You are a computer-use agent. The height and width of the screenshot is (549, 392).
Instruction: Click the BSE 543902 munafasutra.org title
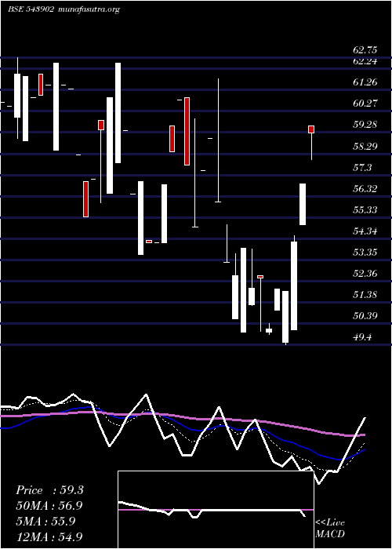(64, 9)
